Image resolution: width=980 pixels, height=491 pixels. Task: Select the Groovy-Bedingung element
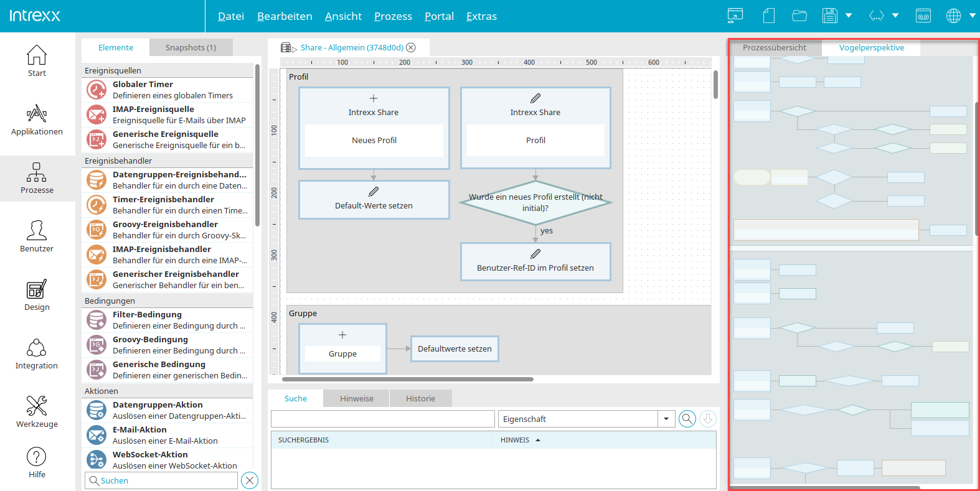click(x=167, y=345)
